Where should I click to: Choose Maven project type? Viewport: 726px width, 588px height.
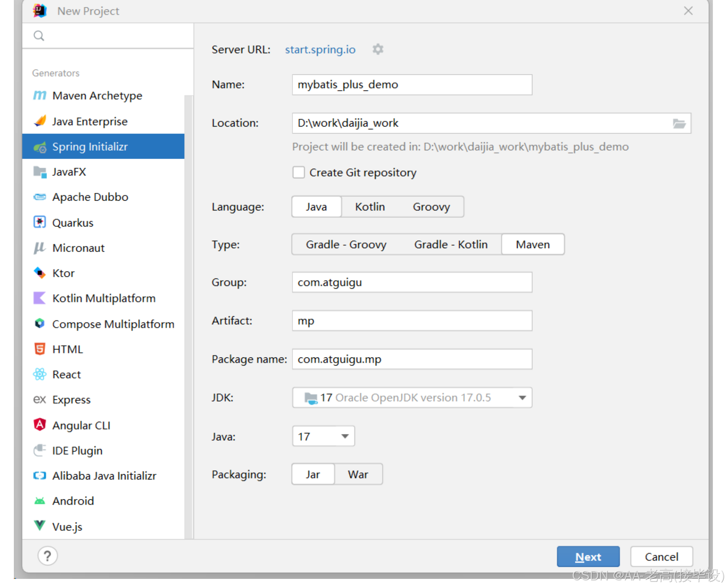pyautogui.click(x=533, y=244)
